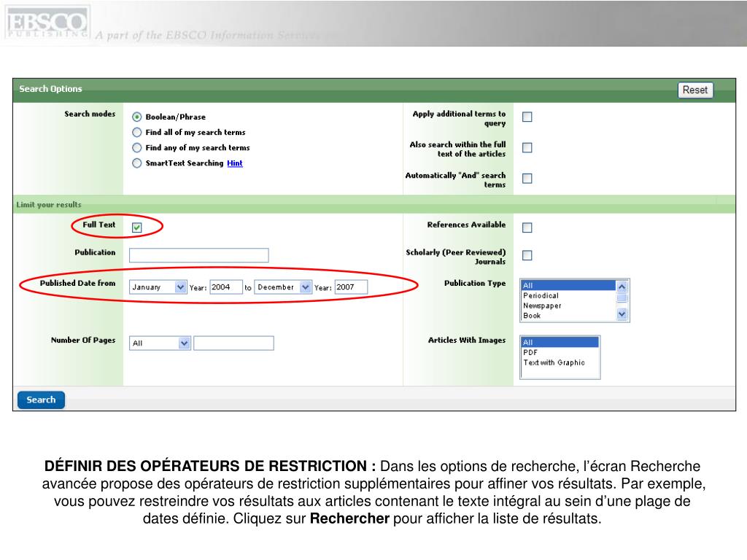Select Book in Publication Type list
This screenshot has width=747, height=560.
(568, 316)
